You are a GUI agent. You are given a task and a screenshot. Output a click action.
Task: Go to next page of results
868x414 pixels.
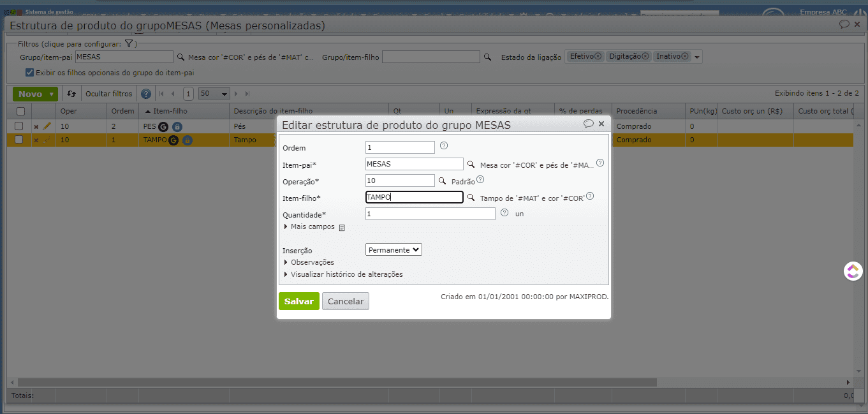[x=237, y=94]
